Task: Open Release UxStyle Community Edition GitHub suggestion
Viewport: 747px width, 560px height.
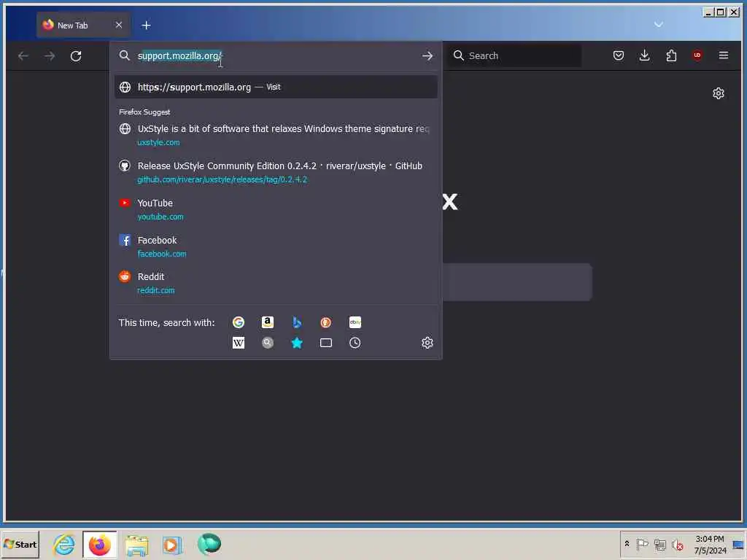Action: [x=276, y=172]
